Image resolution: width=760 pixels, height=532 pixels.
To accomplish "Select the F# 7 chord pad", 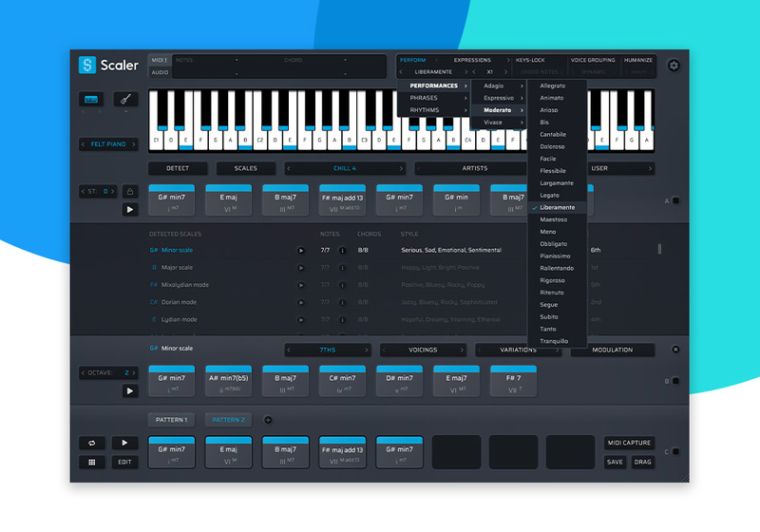I will pyautogui.click(x=513, y=381).
